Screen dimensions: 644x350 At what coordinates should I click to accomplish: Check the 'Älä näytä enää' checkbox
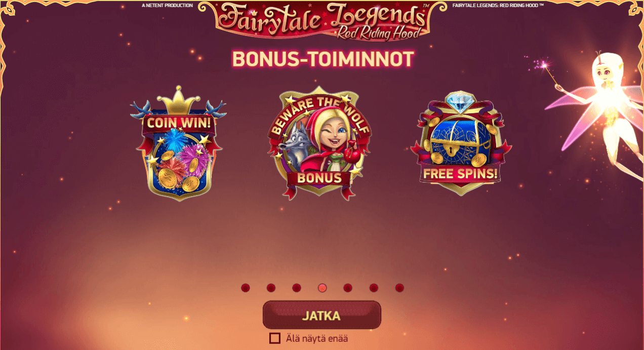tap(275, 338)
